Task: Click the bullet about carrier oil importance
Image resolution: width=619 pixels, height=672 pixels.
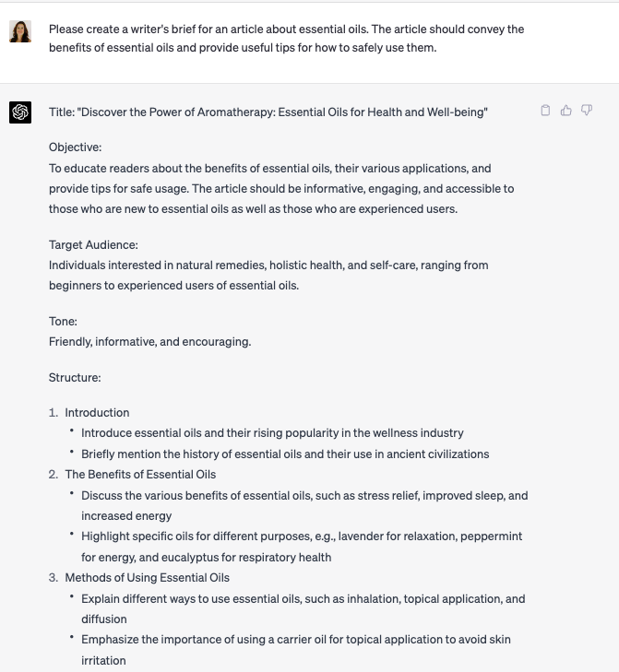Action: click(x=295, y=649)
